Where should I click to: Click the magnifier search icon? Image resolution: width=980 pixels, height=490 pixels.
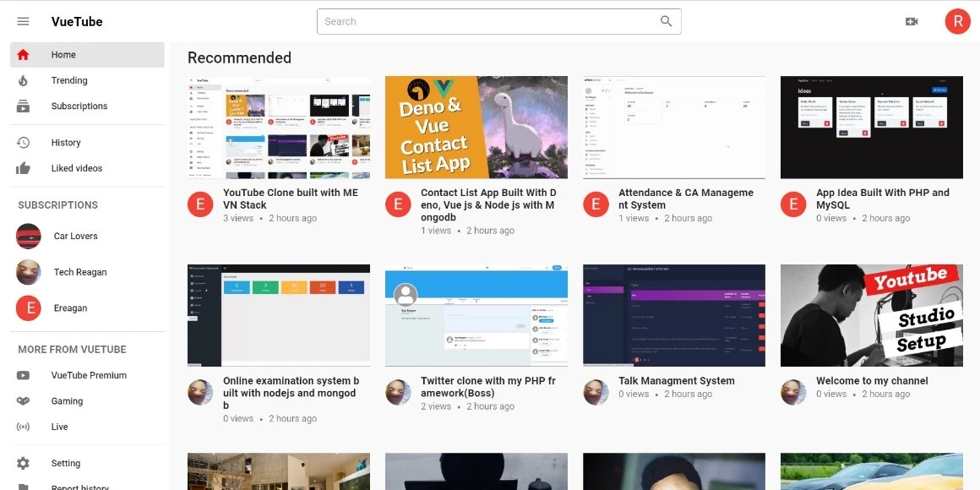[667, 21]
